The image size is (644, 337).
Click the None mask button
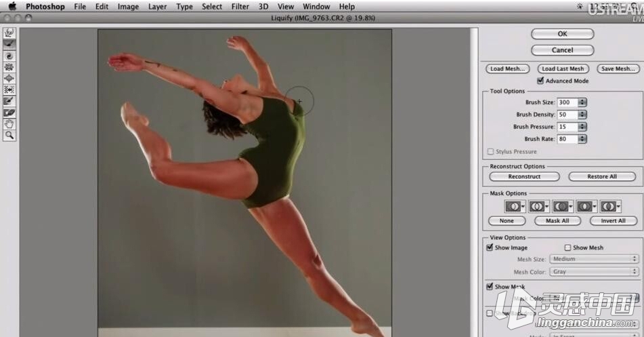click(x=507, y=221)
